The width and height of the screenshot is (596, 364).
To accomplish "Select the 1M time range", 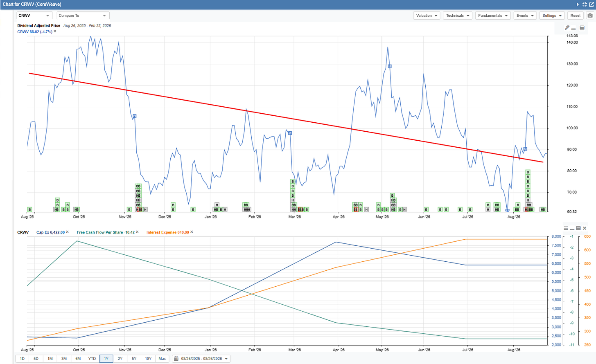I will tap(50, 359).
